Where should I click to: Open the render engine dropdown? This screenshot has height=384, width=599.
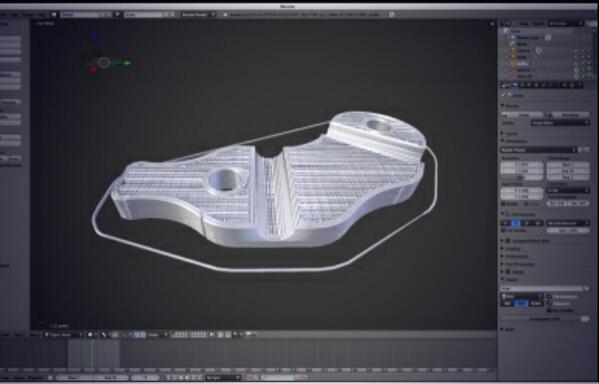click(199, 14)
